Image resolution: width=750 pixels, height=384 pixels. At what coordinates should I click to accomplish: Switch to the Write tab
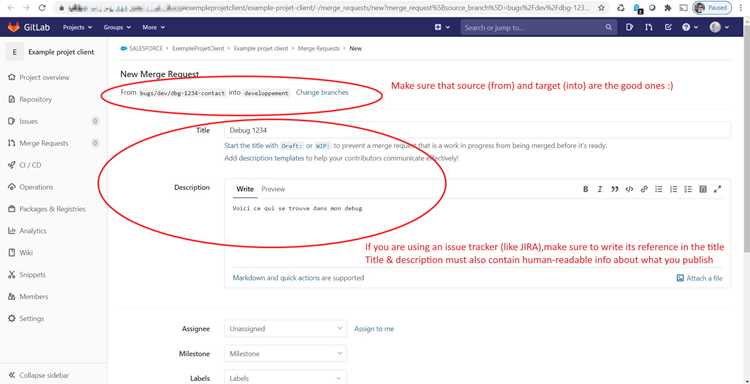point(245,189)
